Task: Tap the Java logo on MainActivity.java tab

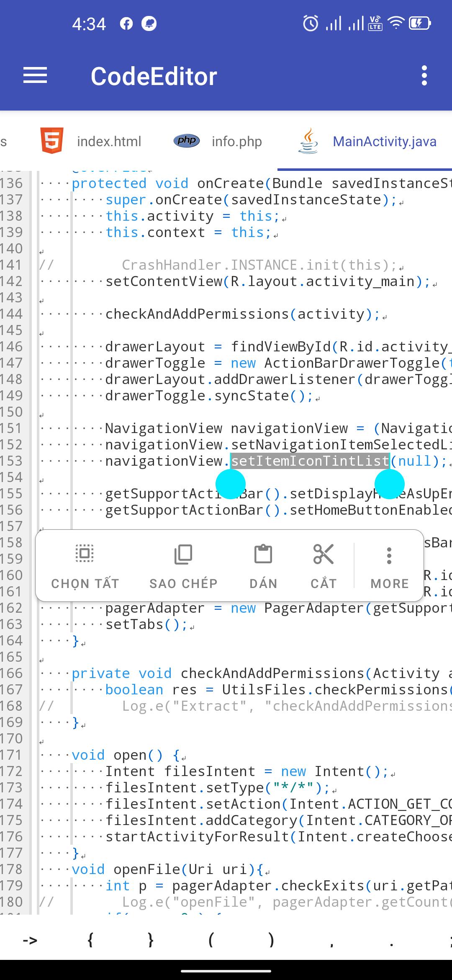Action: [x=308, y=141]
